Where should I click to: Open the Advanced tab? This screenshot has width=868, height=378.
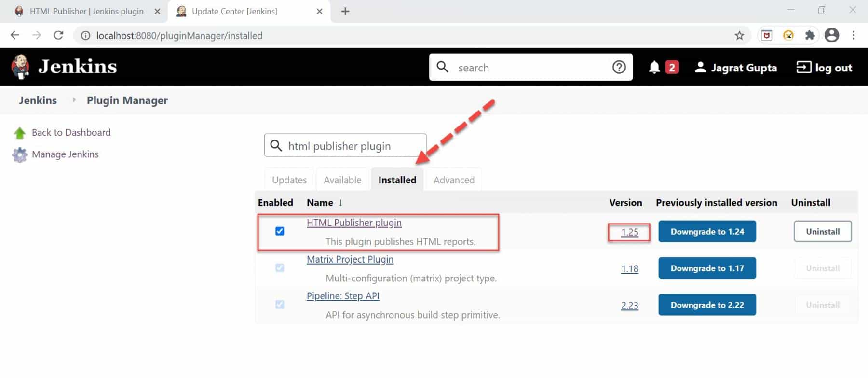click(454, 180)
